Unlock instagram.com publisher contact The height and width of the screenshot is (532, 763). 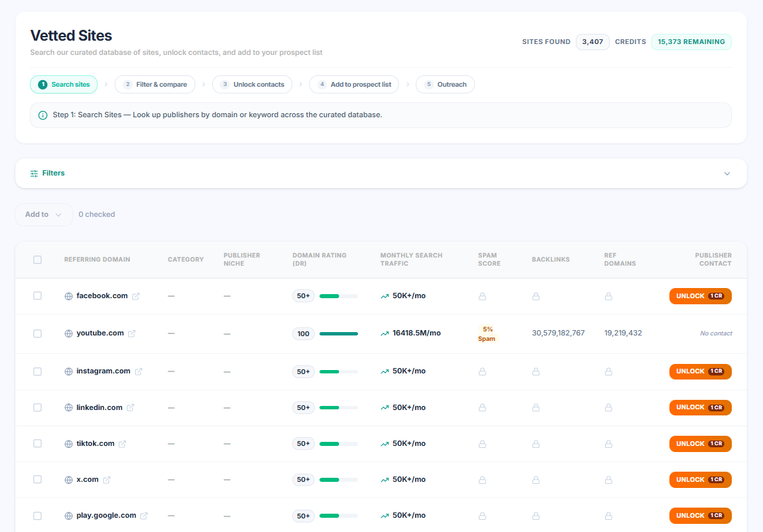point(700,371)
